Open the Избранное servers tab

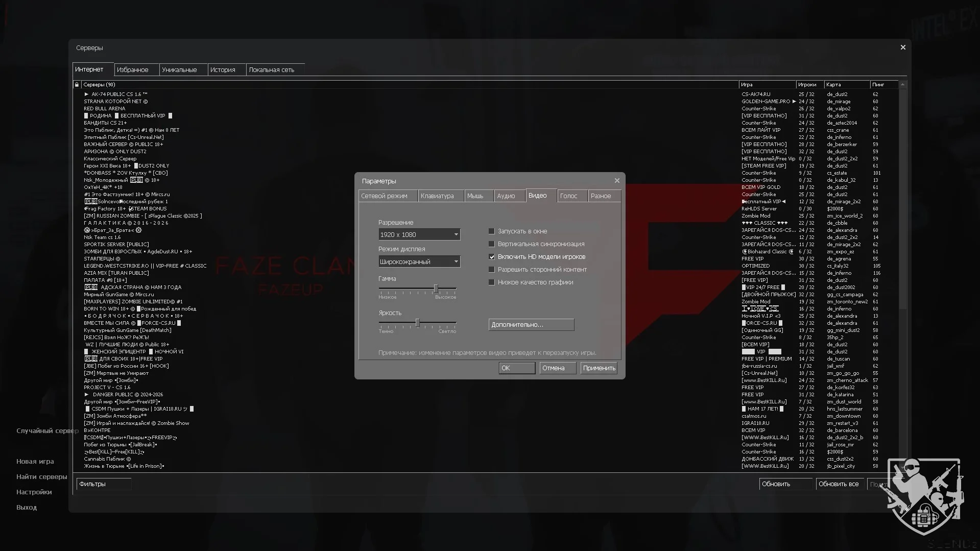tap(132, 70)
